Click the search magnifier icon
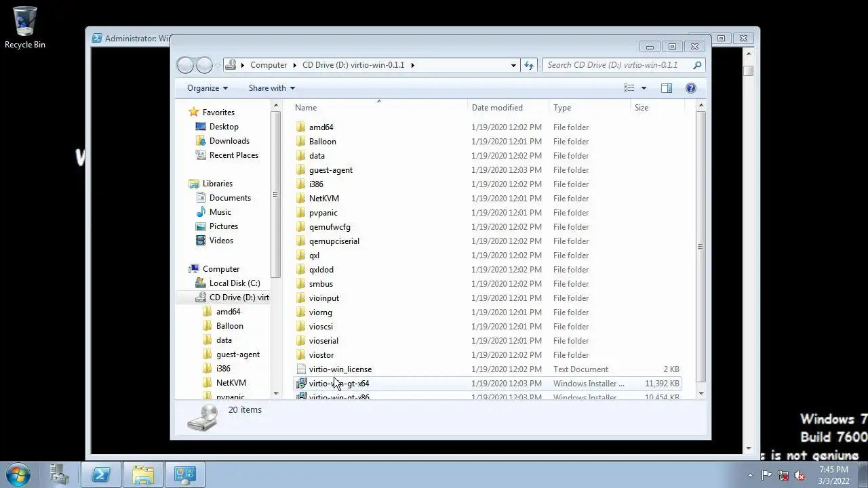 [x=696, y=65]
